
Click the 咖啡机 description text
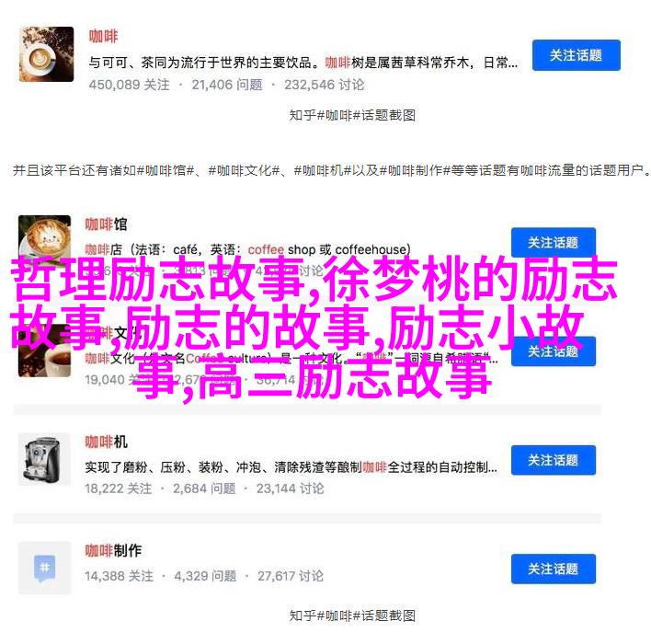click(x=291, y=467)
